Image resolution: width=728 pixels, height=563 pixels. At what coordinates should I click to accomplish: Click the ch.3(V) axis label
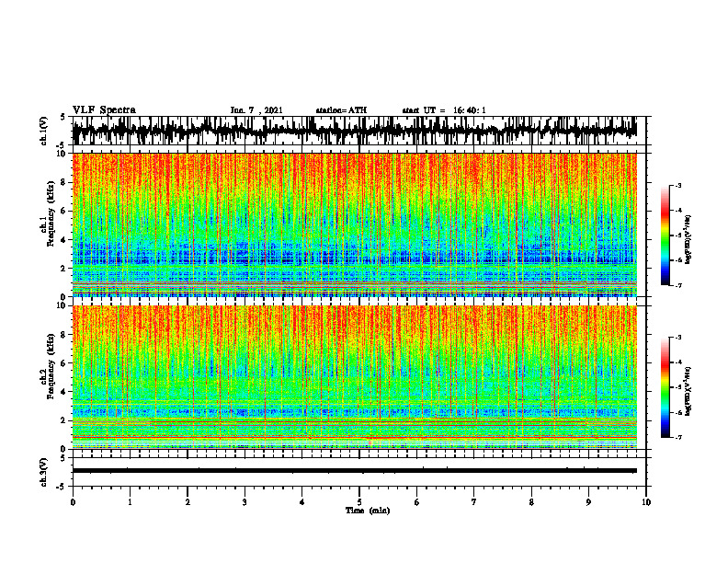[x=44, y=473]
